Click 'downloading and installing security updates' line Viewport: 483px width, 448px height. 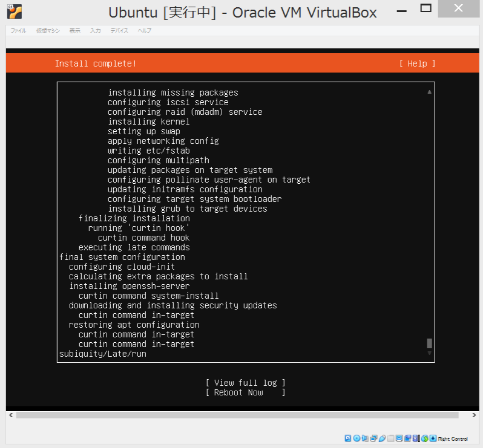point(173,305)
